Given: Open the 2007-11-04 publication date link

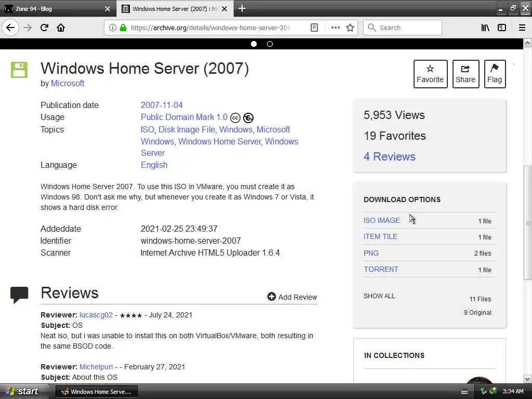Looking at the screenshot, I should point(162,105).
